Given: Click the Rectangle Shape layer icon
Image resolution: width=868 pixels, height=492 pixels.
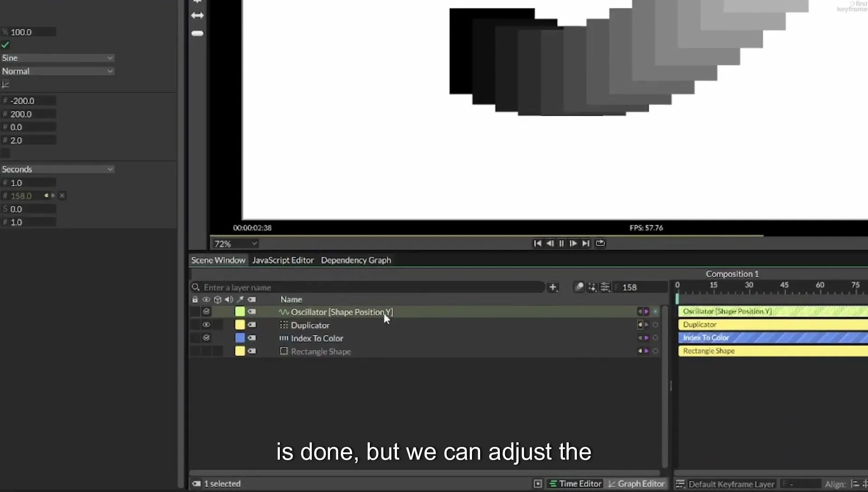Looking at the screenshot, I should pos(284,351).
